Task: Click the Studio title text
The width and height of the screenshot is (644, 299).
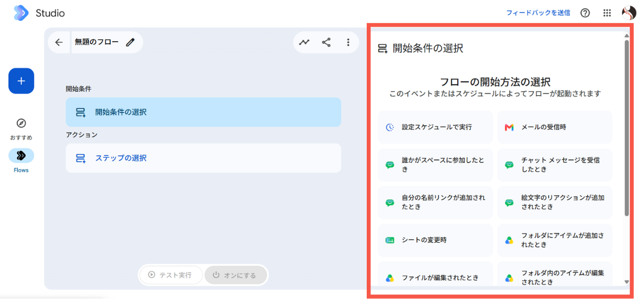Action: [x=50, y=13]
